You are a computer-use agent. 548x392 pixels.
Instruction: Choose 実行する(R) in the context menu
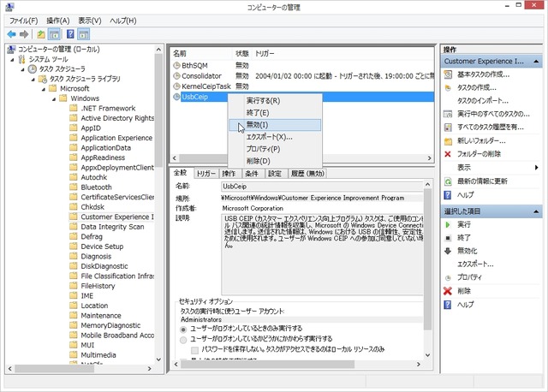point(275,101)
